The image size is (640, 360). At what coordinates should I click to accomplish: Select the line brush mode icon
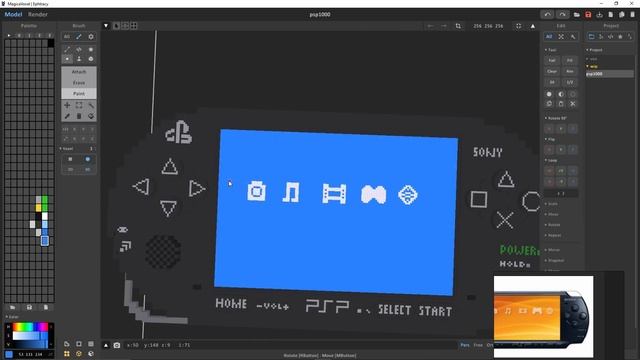(x=67, y=49)
